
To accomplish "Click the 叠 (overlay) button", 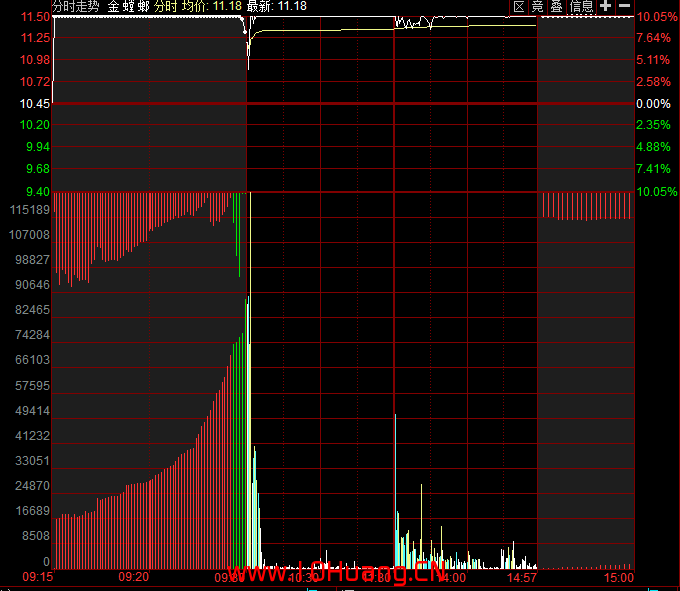I will click(x=557, y=7).
